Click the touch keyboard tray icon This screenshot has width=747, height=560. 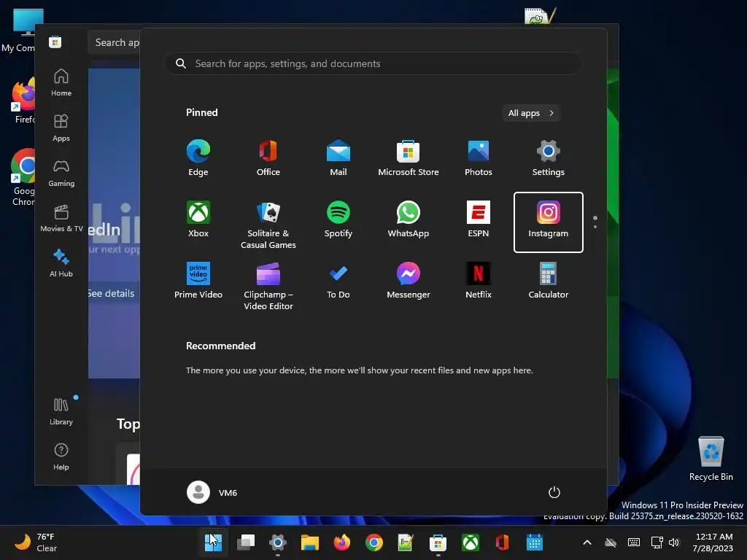pos(634,542)
